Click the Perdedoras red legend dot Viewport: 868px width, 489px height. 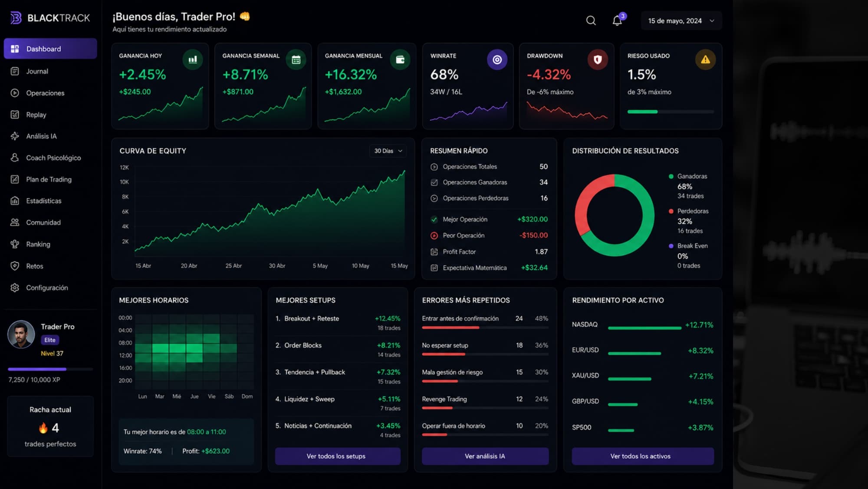(x=671, y=211)
